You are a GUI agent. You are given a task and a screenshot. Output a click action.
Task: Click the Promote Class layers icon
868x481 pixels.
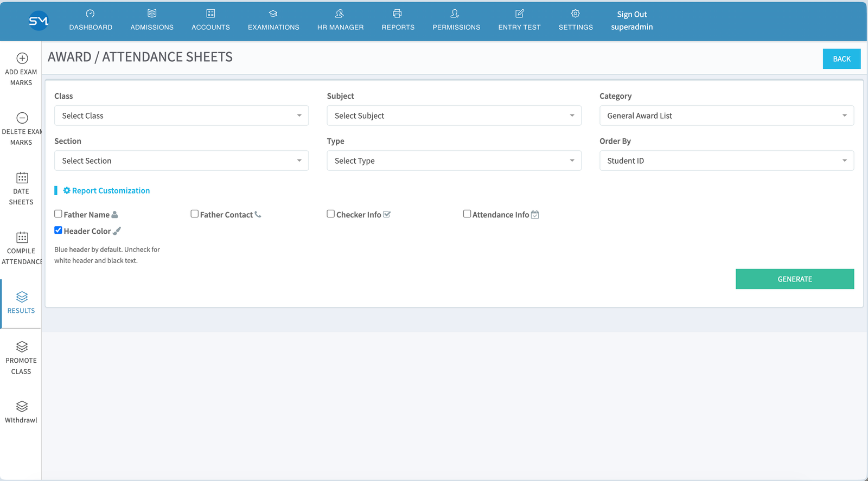point(22,347)
